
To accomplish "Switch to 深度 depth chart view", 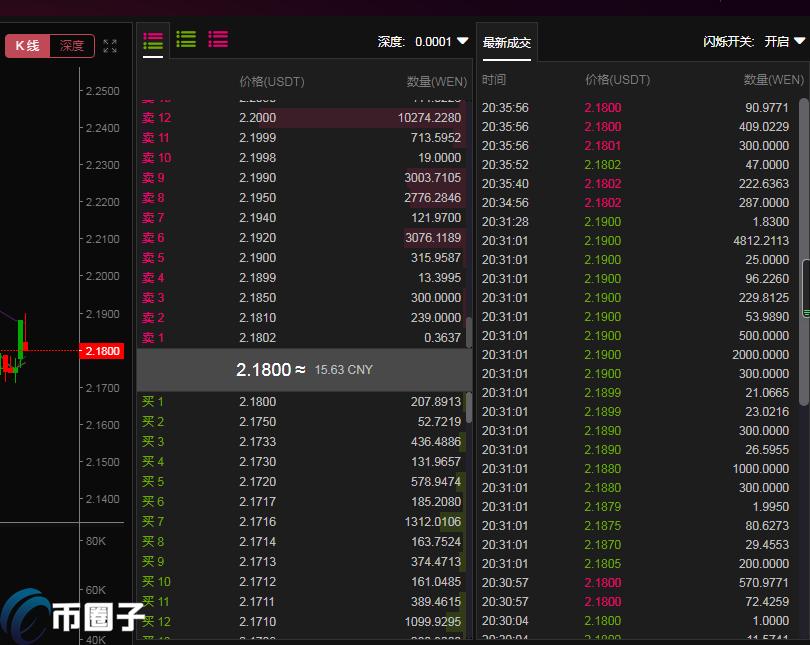I will (x=72, y=46).
